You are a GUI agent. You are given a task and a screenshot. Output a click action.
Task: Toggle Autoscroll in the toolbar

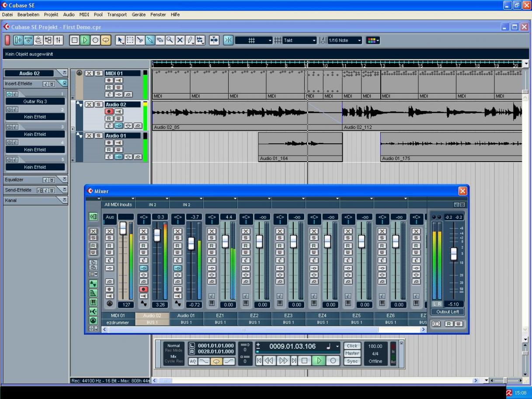(214, 40)
